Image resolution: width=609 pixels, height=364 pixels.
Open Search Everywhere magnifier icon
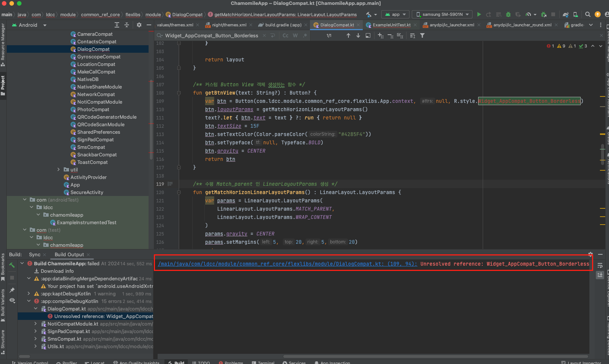tap(588, 14)
